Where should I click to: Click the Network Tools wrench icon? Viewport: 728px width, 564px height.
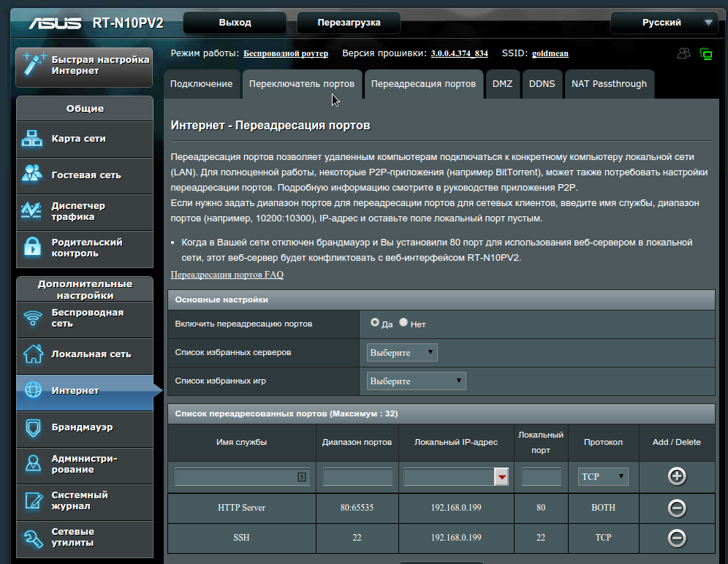pyautogui.click(x=34, y=538)
